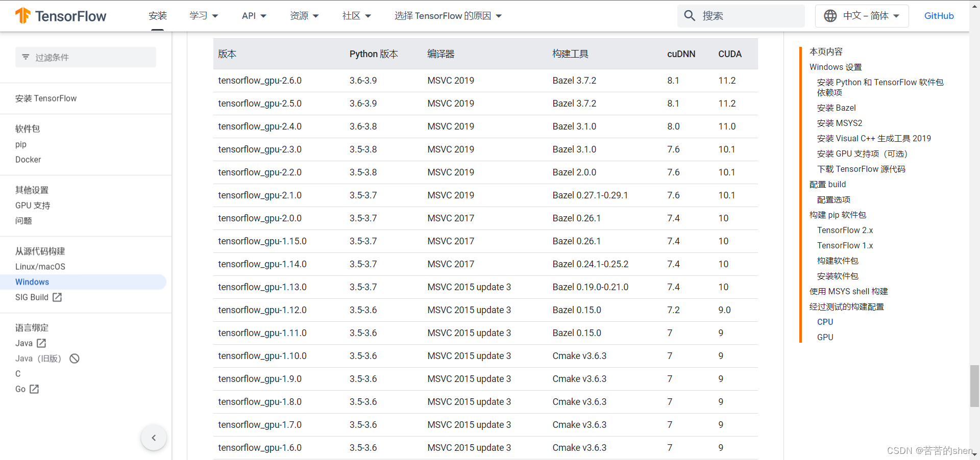Click the page vertical scrollbar thumb

974,386
